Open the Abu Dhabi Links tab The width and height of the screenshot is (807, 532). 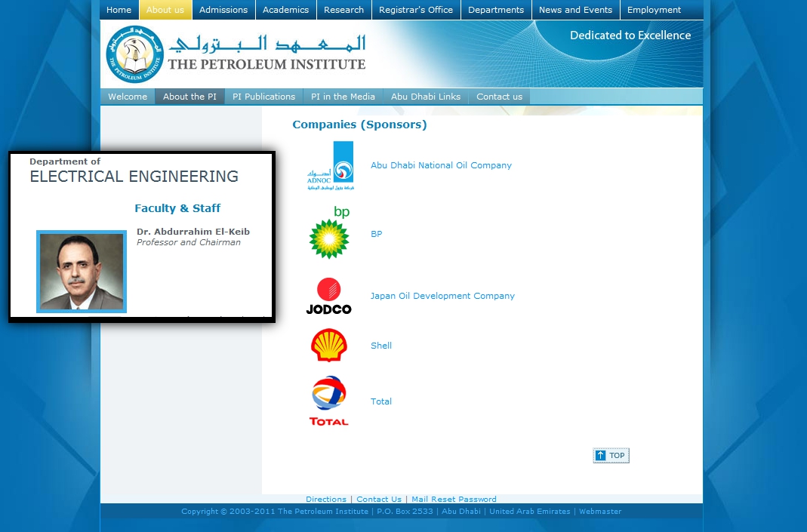click(426, 97)
